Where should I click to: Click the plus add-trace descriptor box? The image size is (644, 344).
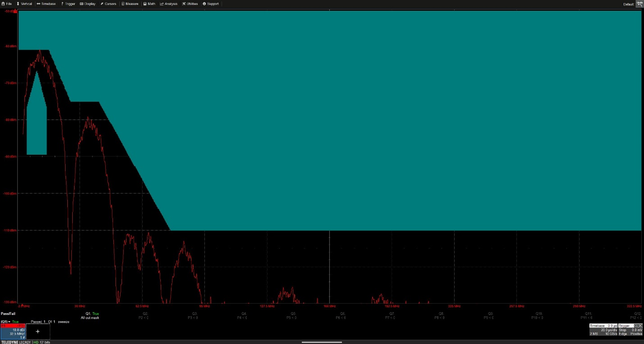tap(38, 331)
